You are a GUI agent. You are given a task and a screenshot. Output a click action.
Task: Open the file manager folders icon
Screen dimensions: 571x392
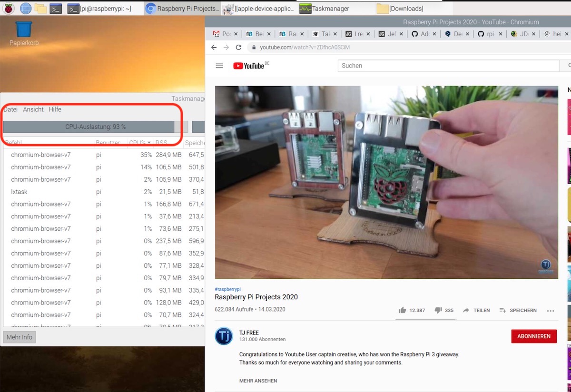pyautogui.click(x=41, y=8)
